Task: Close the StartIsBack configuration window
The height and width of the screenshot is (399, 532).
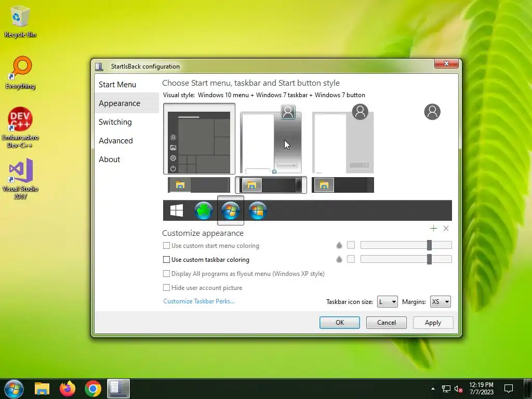Action: coord(446,63)
